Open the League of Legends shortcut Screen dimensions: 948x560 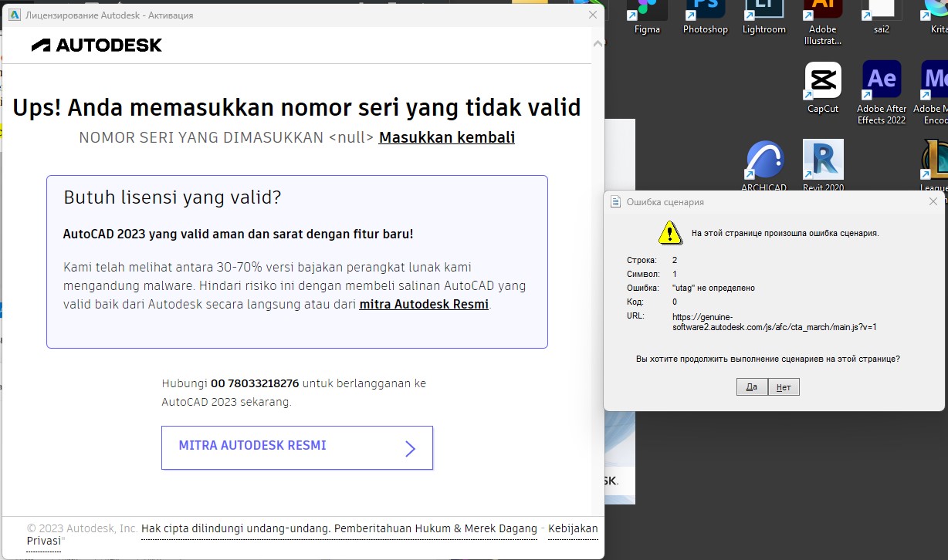coord(935,165)
